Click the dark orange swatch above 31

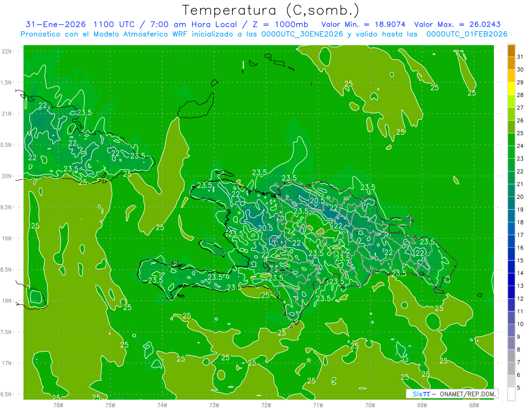[x=511, y=51]
